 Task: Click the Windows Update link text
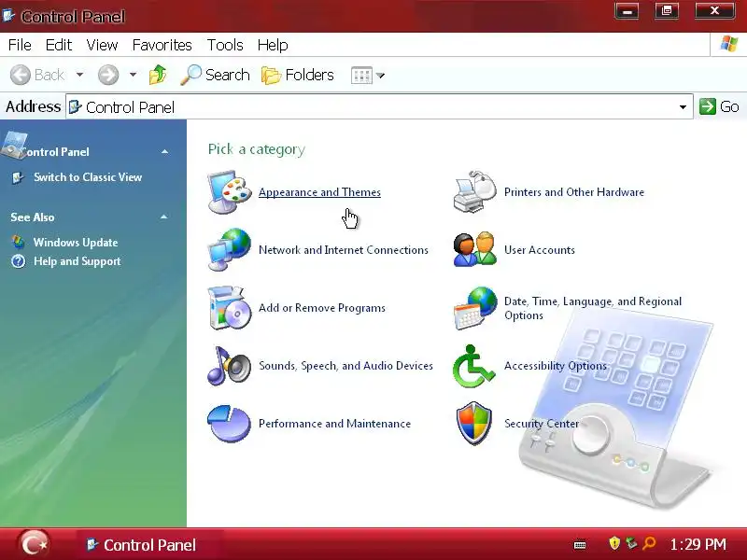[x=76, y=243]
